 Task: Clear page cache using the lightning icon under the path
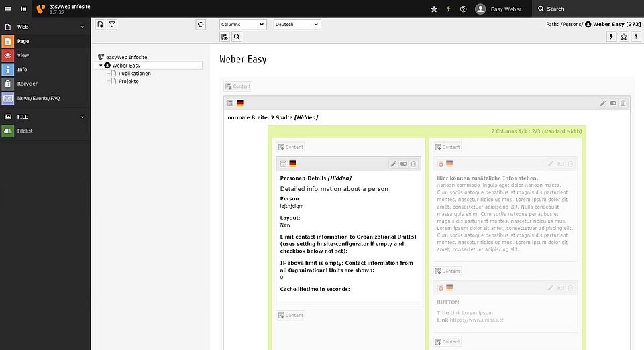612,36
